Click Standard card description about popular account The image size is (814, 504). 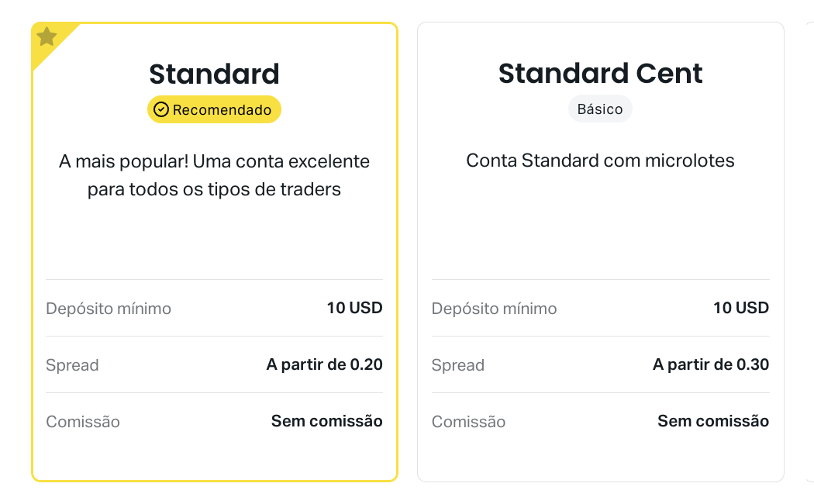click(214, 175)
